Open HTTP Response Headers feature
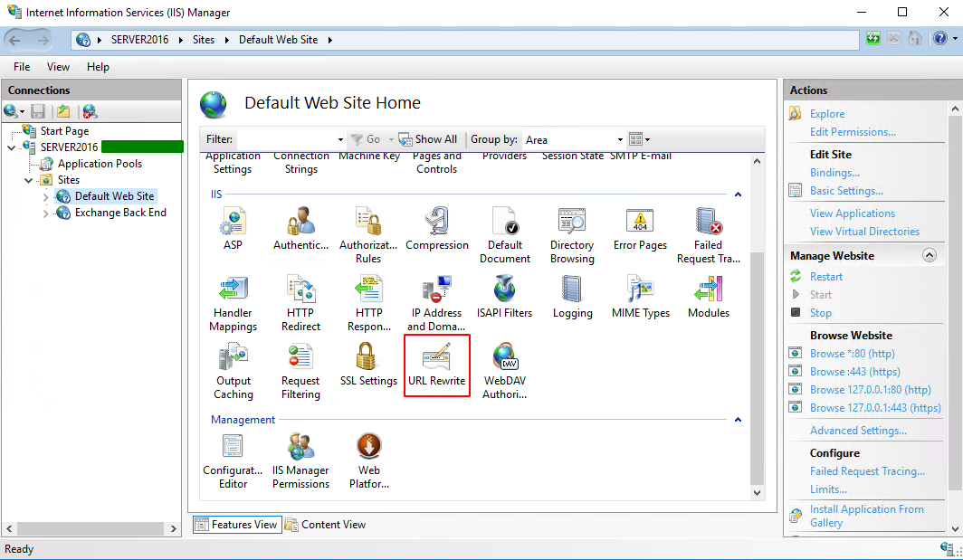 point(368,303)
